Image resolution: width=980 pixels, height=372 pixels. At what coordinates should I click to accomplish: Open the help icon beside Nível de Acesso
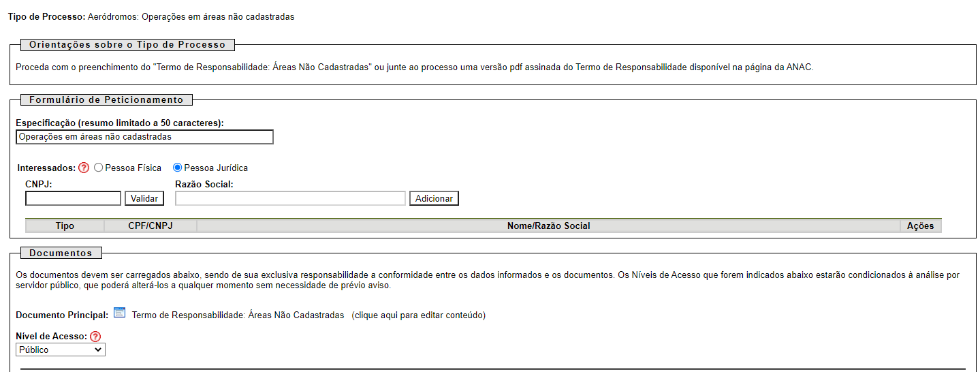coord(95,336)
